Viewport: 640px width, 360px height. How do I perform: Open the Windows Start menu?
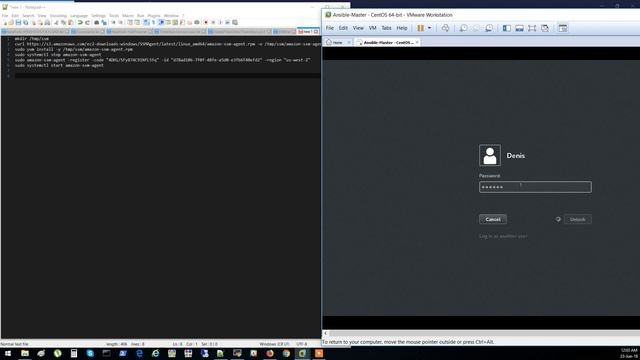click(8, 353)
